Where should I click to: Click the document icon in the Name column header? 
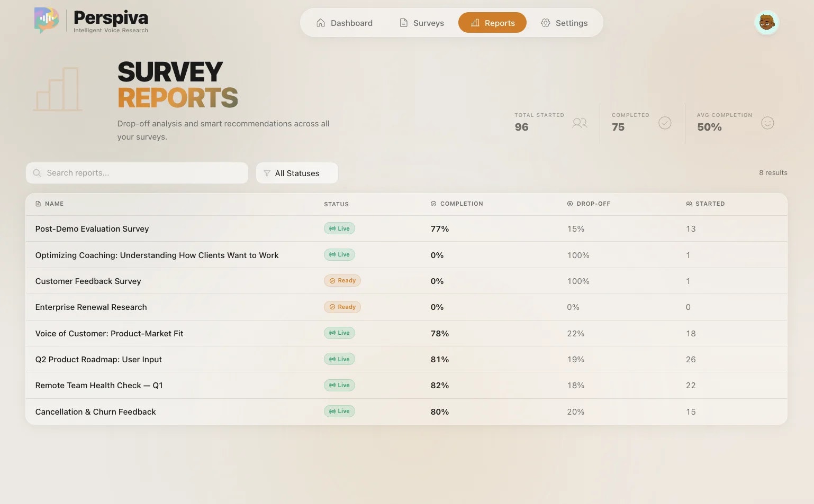tap(38, 203)
